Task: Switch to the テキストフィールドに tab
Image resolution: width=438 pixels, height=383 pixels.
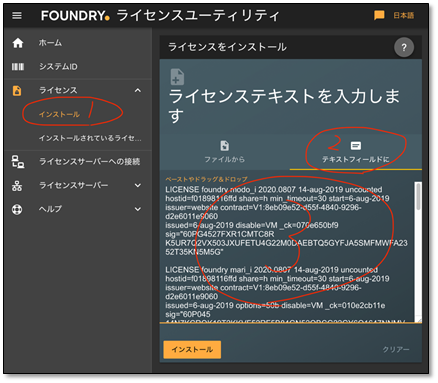Action: tap(356, 152)
